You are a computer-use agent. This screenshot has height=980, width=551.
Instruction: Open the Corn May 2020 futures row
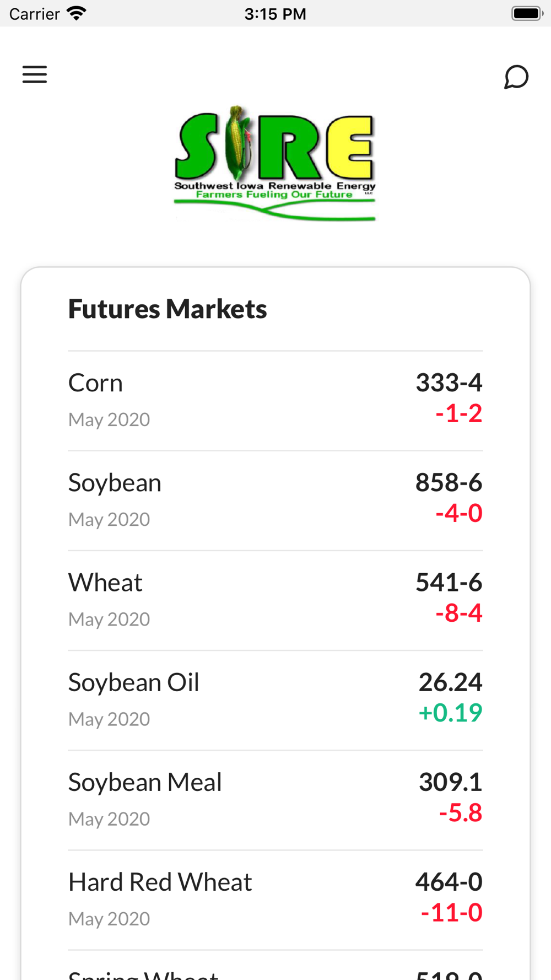click(x=275, y=401)
